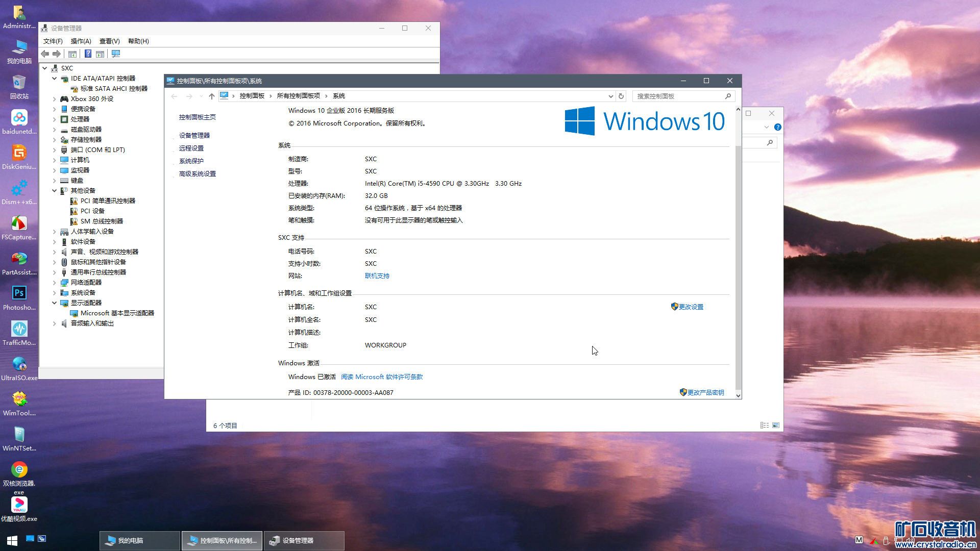
Task: Expand the 磁盘驱动器 node
Action: (x=54, y=129)
